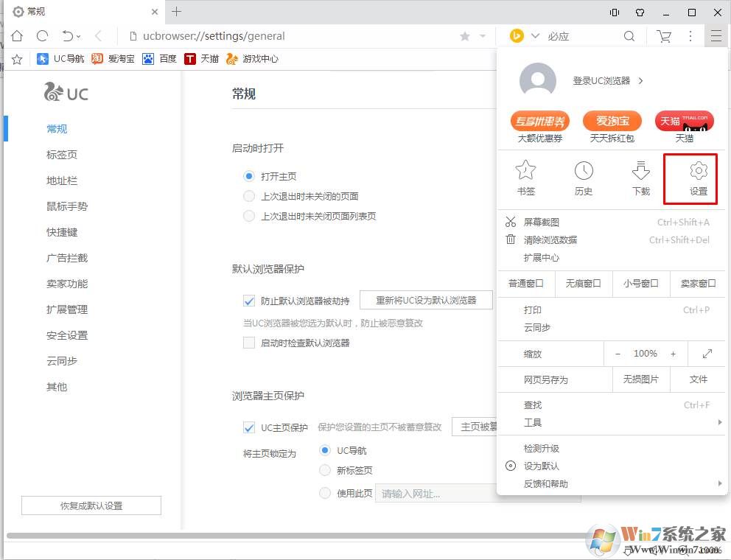This screenshot has width=731, height=560.
Task: Enable 启动时检查默认浏览器 checkbox
Action: click(249, 343)
